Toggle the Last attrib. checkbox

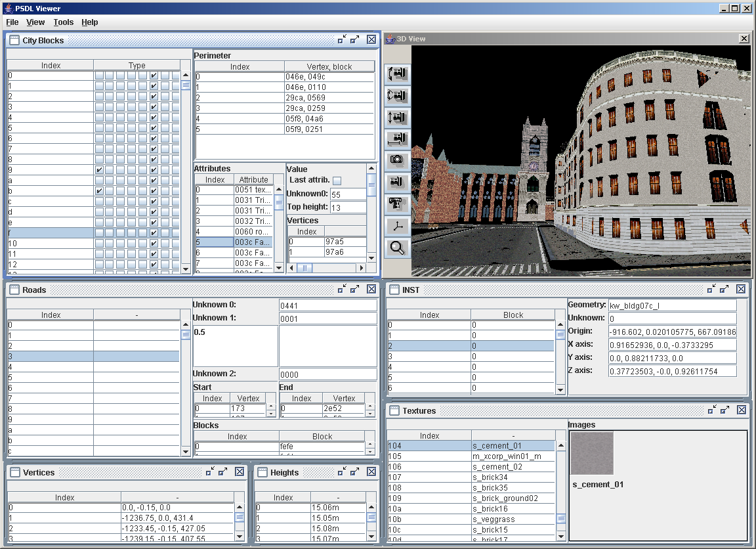[337, 181]
